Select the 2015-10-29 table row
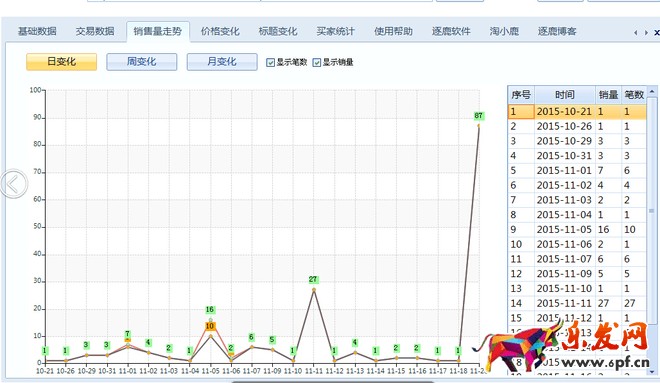 [x=577, y=141]
